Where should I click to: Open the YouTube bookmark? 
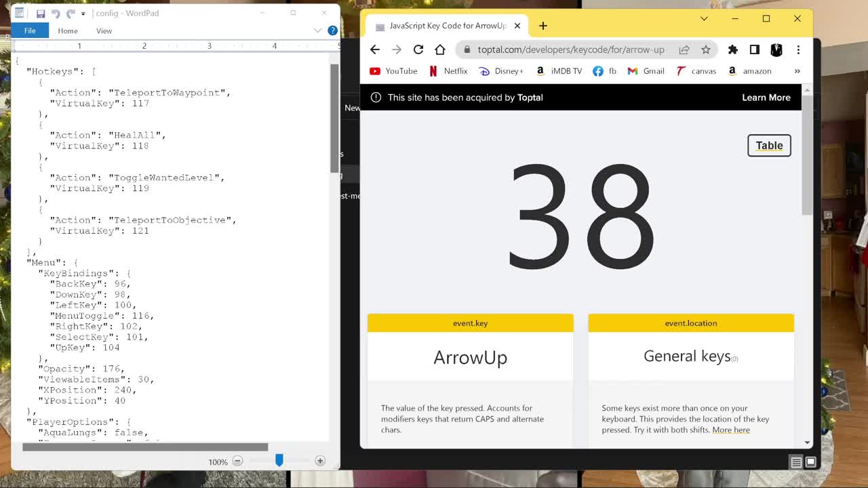393,70
